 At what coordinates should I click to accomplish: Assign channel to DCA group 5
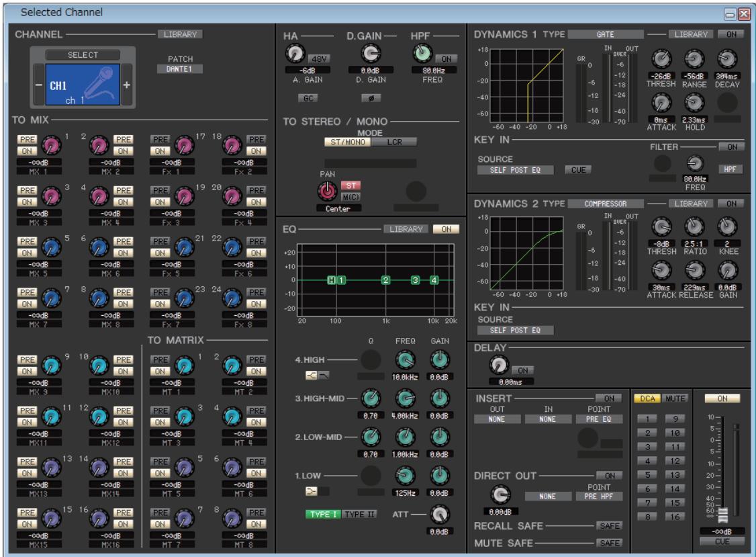647,475
